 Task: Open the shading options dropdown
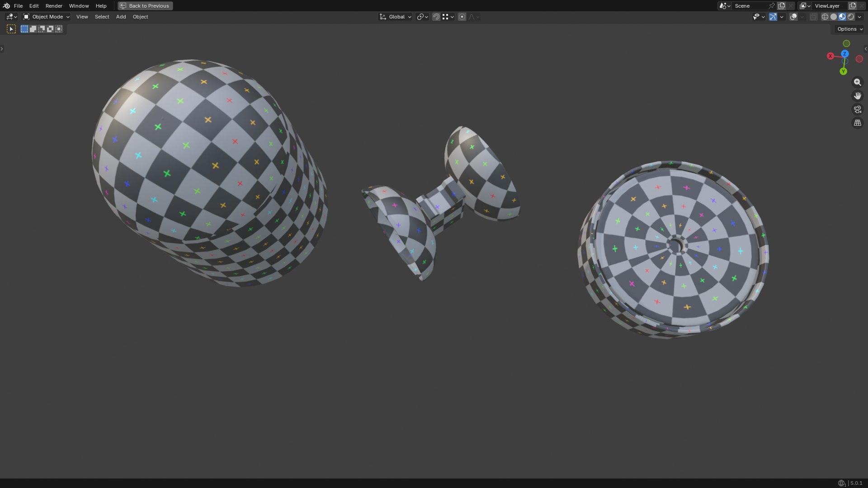(x=859, y=17)
